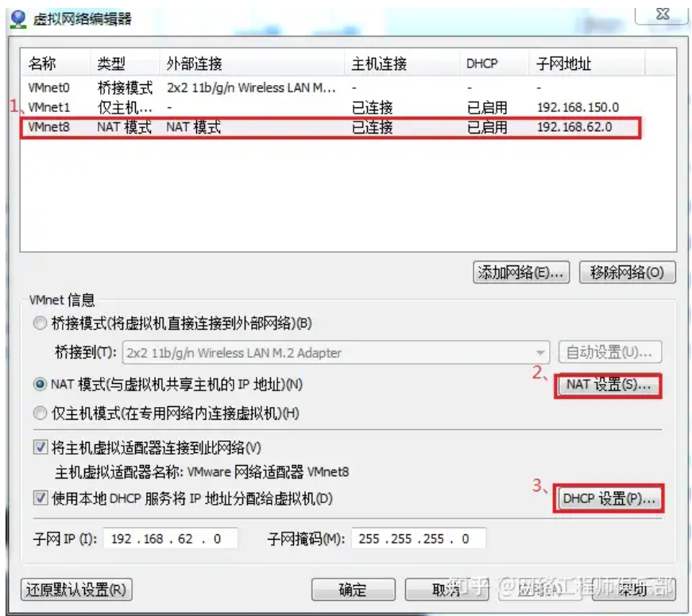Click 还原默认设置(R) button
Screen dimensions: 692x616
(x=76, y=590)
